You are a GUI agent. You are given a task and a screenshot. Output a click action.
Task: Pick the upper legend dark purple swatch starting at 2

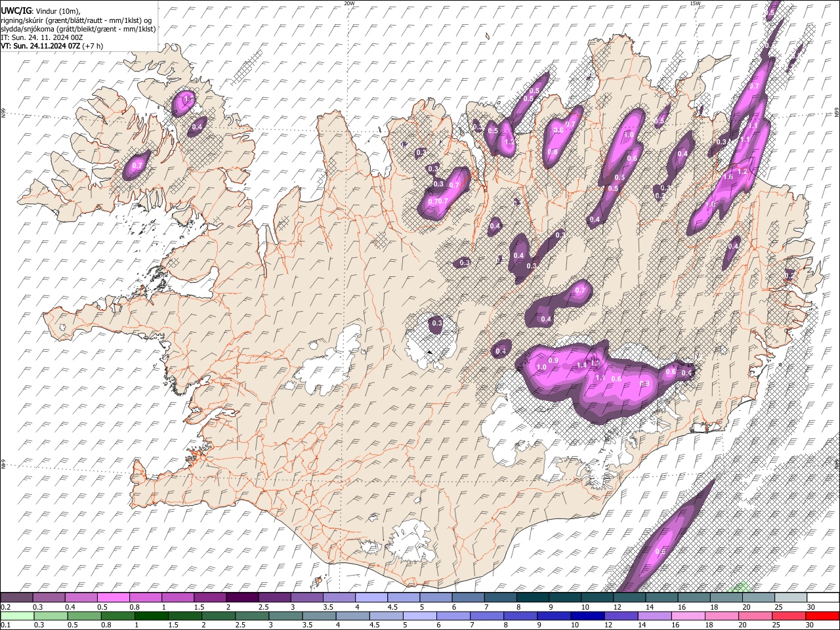242,597
